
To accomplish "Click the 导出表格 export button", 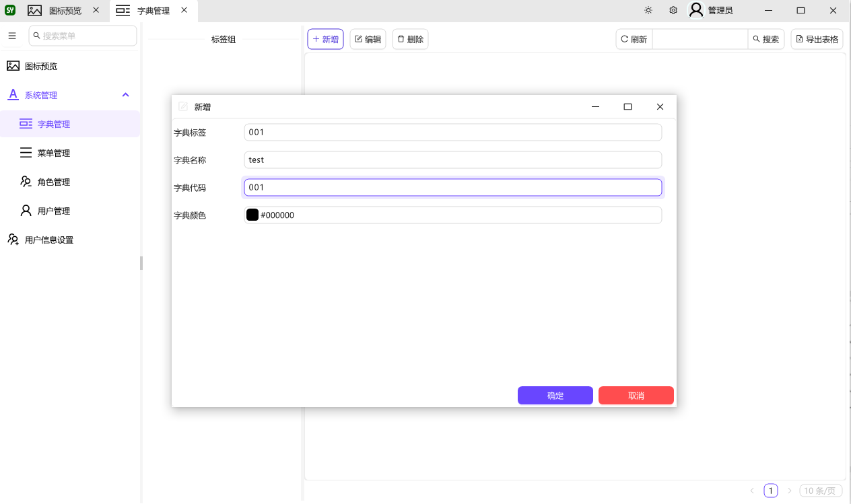I will [x=817, y=39].
